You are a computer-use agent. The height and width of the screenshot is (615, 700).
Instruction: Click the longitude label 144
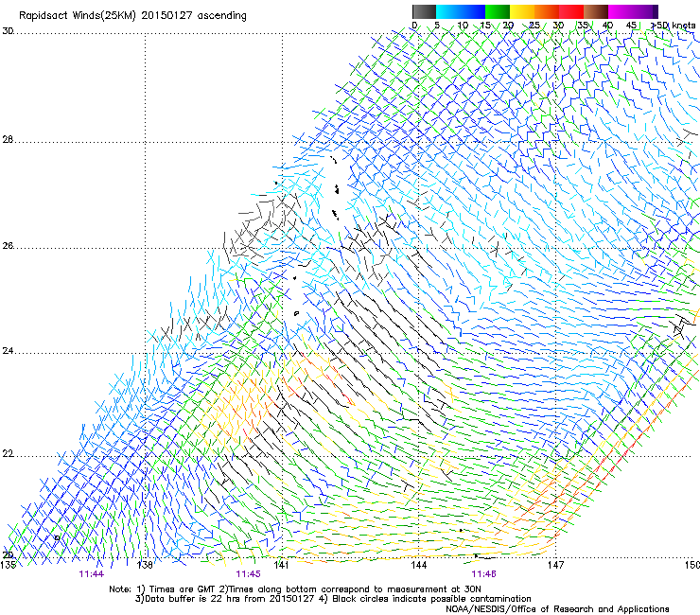[419, 566]
